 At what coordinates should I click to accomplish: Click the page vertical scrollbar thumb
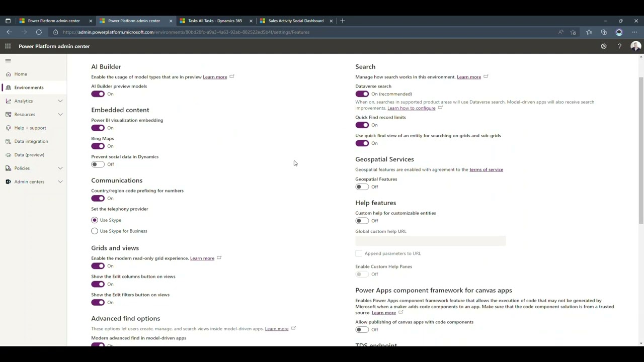[641, 151]
